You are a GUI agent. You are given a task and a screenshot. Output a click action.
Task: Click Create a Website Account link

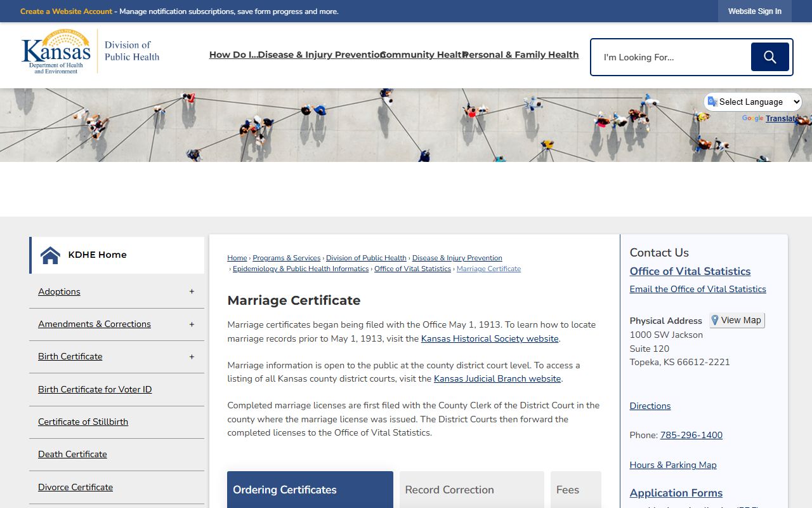pos(66,11)
